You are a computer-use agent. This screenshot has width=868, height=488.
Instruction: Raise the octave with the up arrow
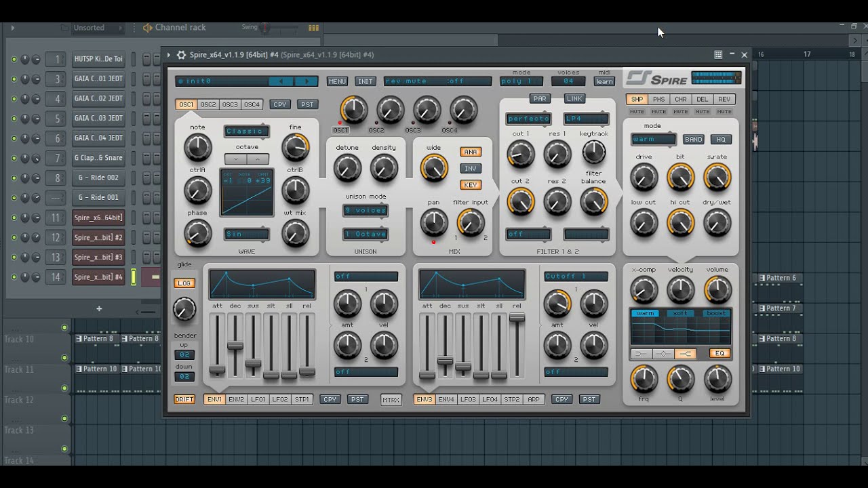[x=258, y=159]
